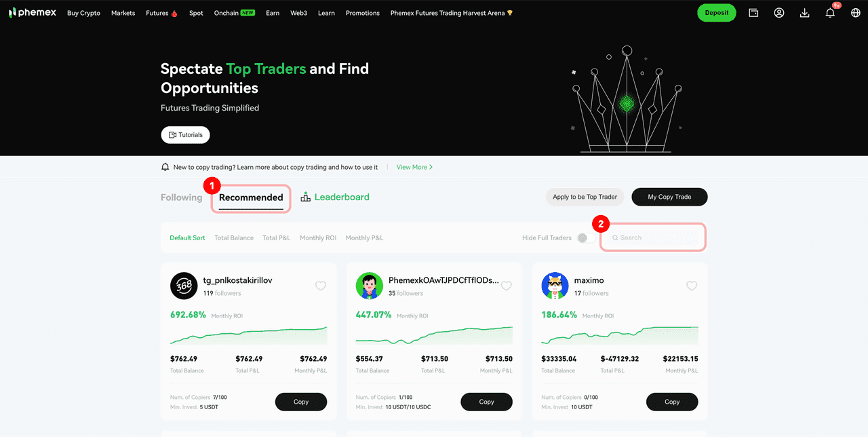Switch to the Following tab
Screen dimensions: 868x437
point(181,197)
